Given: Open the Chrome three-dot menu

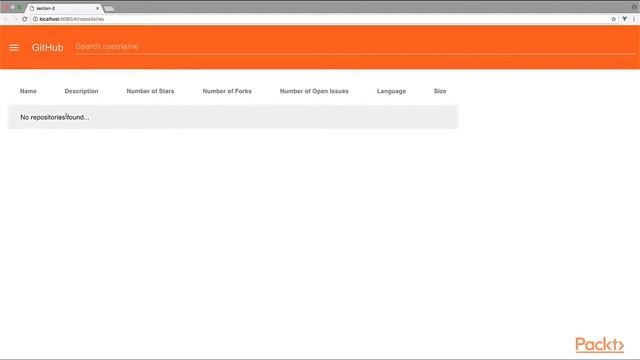Looking at the screenshot, I should [x=634, y=19].
